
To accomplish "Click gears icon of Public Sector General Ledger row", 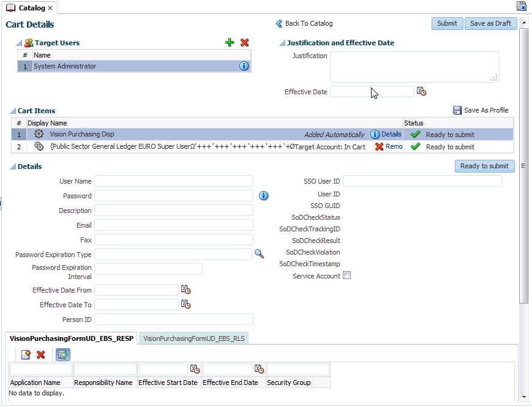I will pos(39,146).
